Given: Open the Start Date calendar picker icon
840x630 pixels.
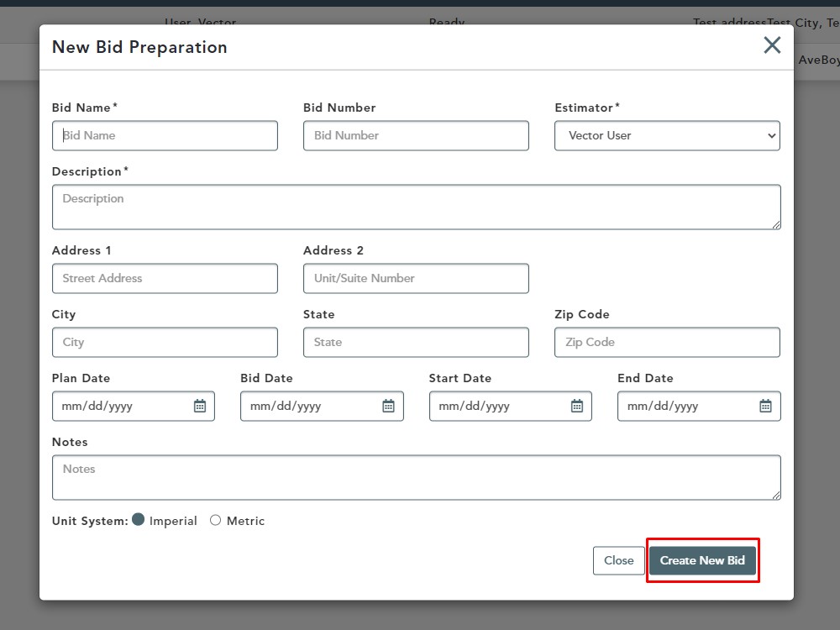Looking at the screenshot, I should click(577, 406).
